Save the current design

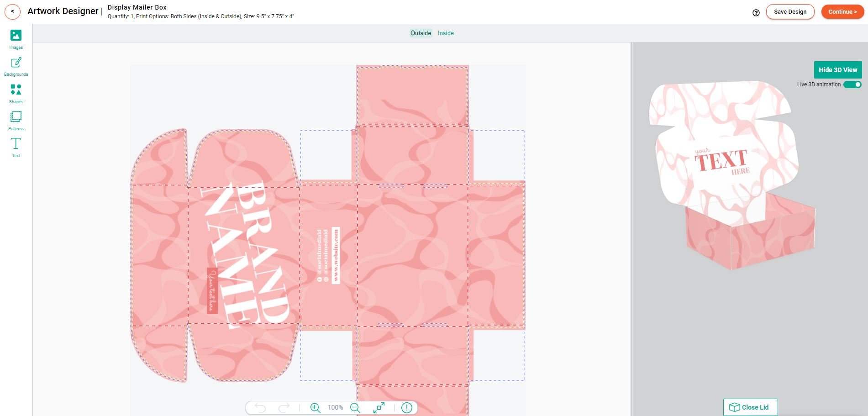coord(790,11)
